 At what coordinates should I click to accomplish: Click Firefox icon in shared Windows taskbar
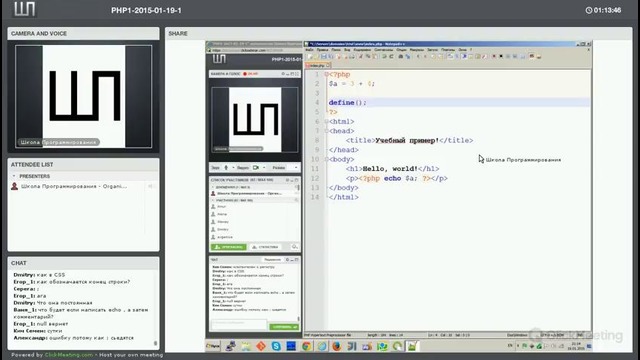(337, 346)
